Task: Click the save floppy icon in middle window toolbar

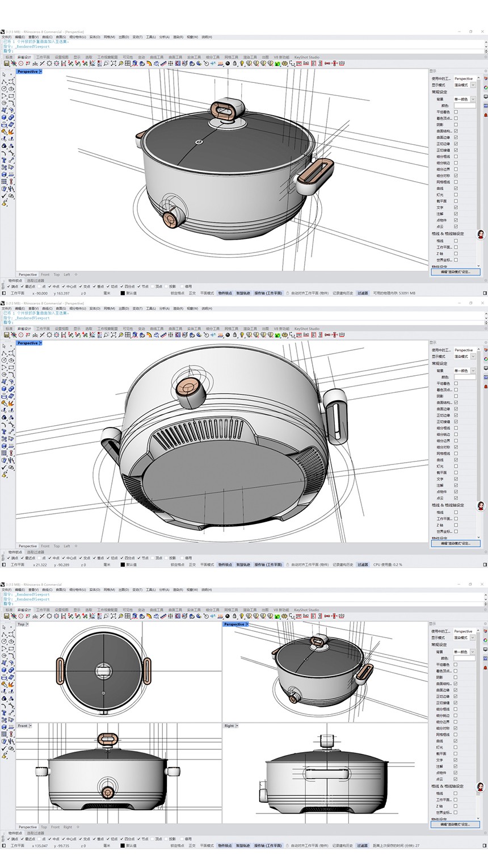Action: tap(6, 335)
